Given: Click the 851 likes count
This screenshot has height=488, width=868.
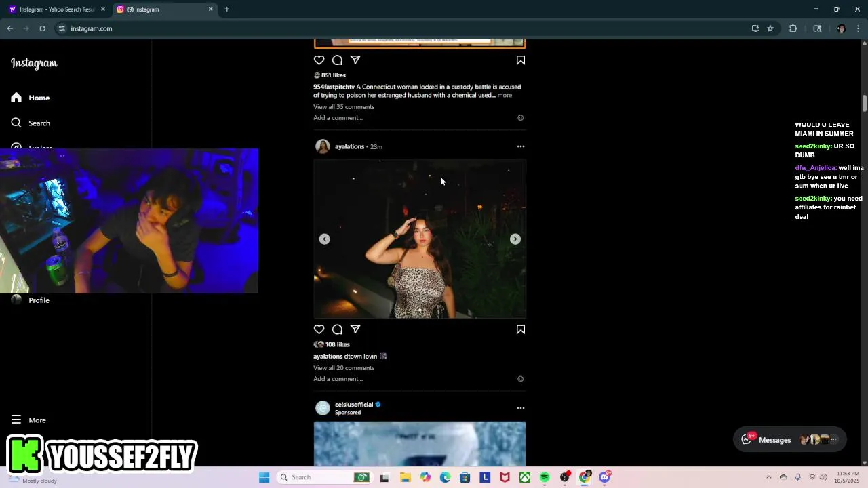Looking at the screenshot, I should 334,75.
